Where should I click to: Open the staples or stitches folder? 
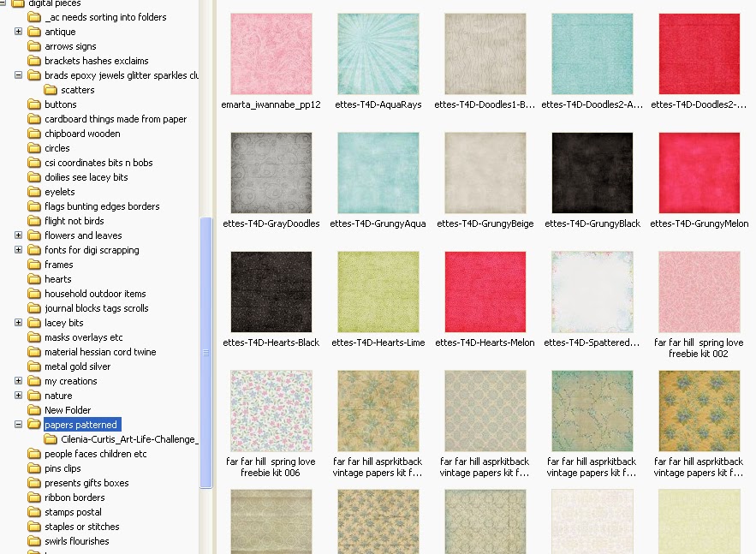pos(82,527)
